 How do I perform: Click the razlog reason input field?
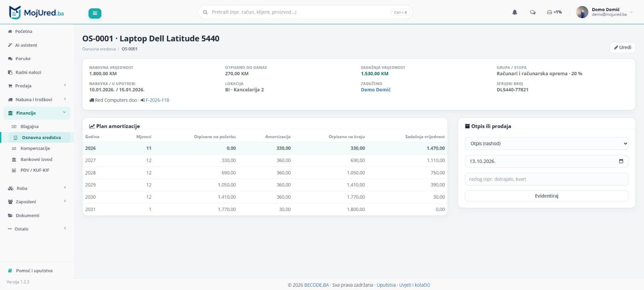click(547, 179)
